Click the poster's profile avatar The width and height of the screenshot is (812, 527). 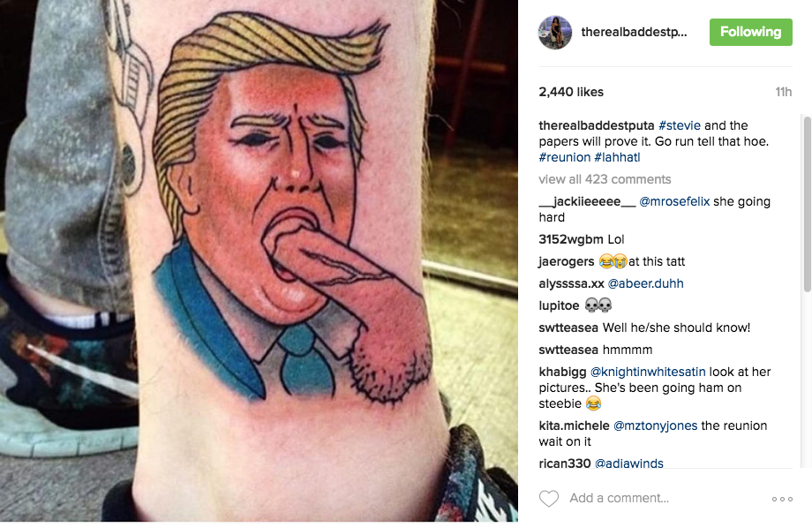pos(555,32)
